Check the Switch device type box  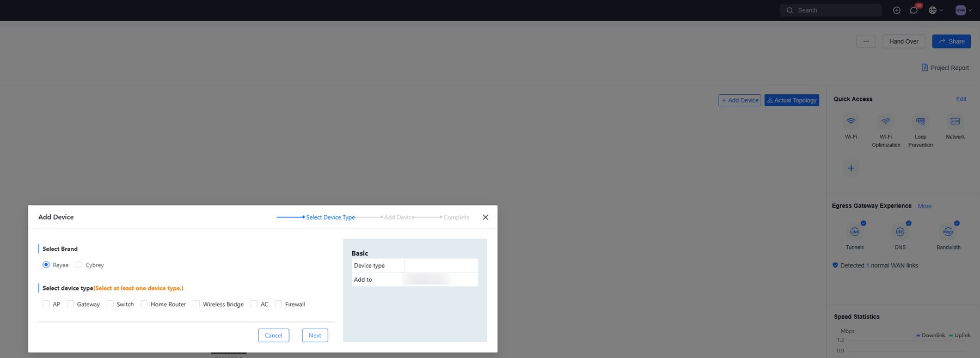click(110, 304)
